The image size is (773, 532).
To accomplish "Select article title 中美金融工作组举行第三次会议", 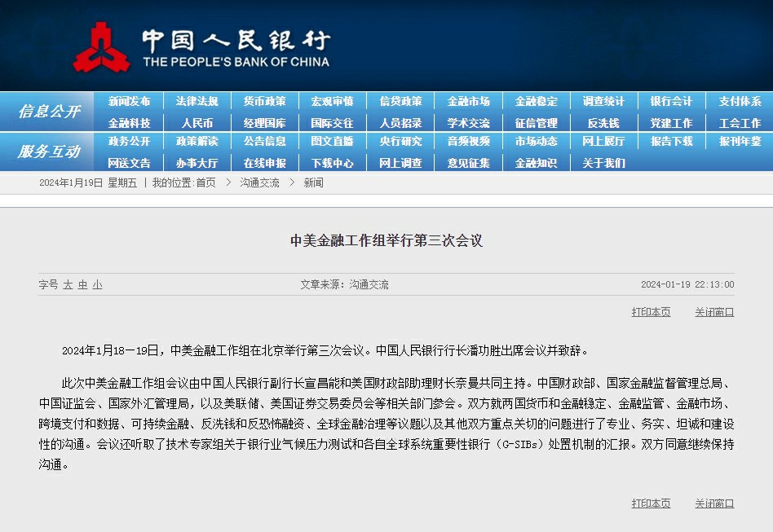I will [386, 240].
